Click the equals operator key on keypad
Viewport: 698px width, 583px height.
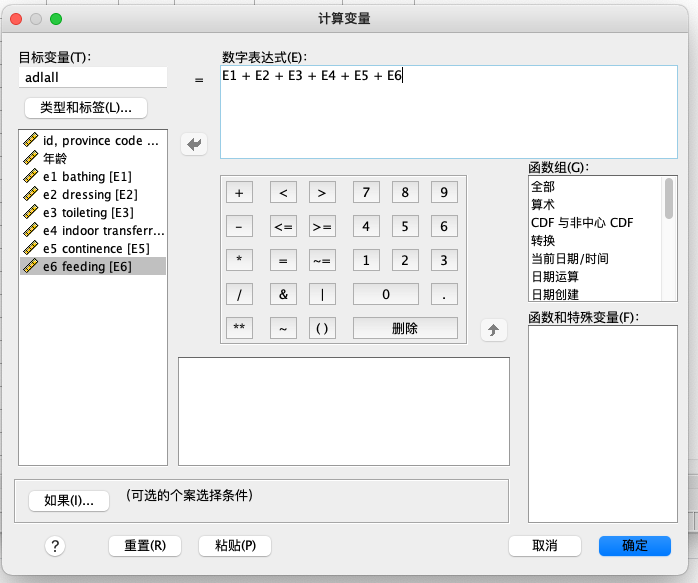coord(283,260)
